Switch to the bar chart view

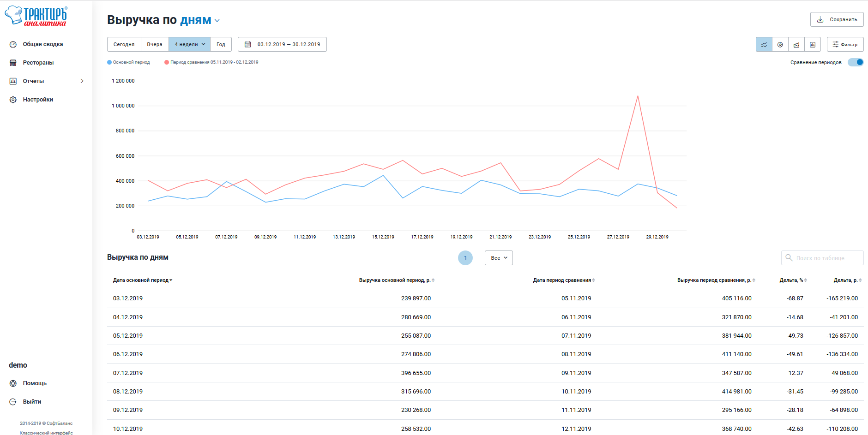(x=812, y=45)
